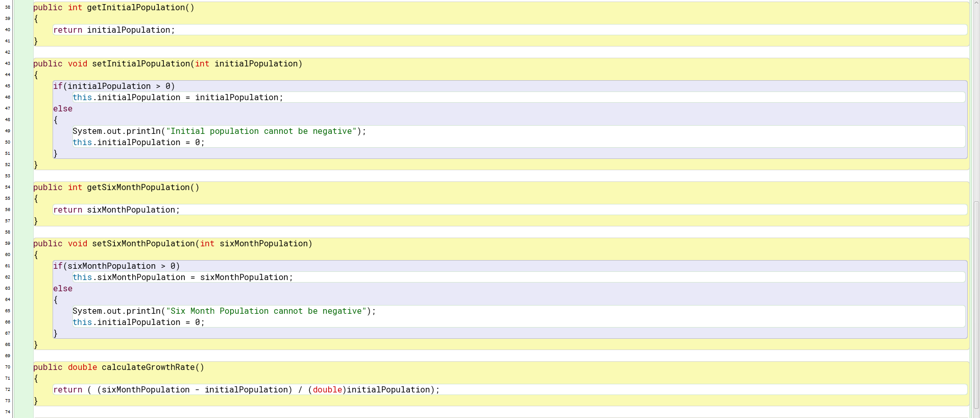Click 'this.sixMonthPopulation = sixMonthPopulation;' statement
Image resolution: width=980 pixels, height=418 pixels.
point(183,277)
